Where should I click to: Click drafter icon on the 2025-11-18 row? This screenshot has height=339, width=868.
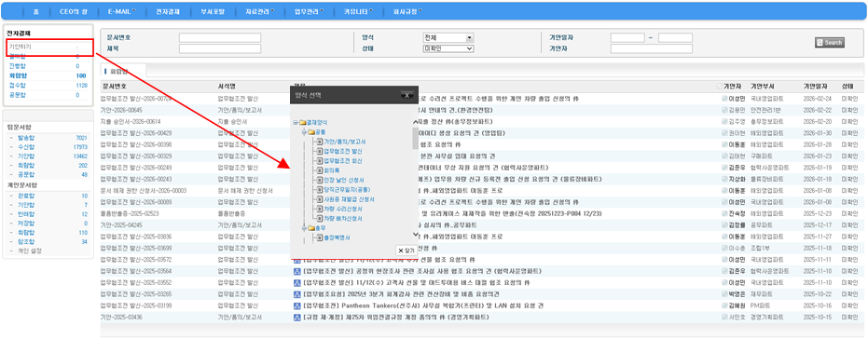(724, 248)
